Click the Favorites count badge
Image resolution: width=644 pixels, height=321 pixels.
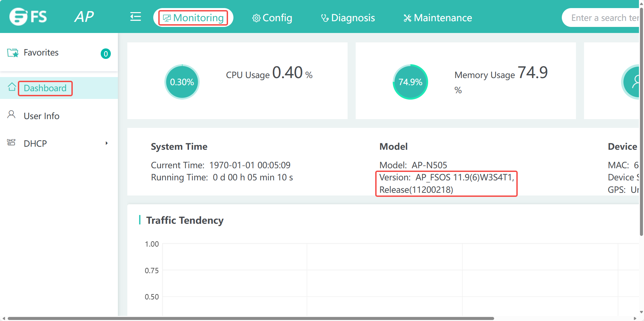106,54
